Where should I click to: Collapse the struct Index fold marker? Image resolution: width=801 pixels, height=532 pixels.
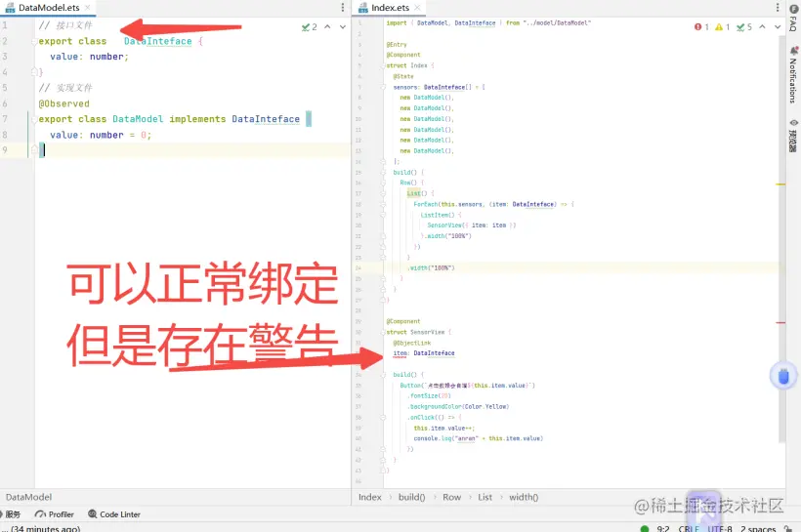coord(383,65)
